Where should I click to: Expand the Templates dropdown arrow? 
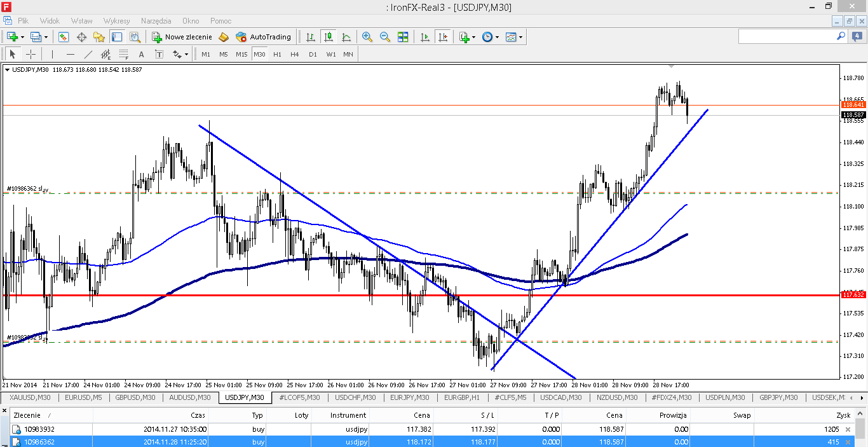pos(521,37)
